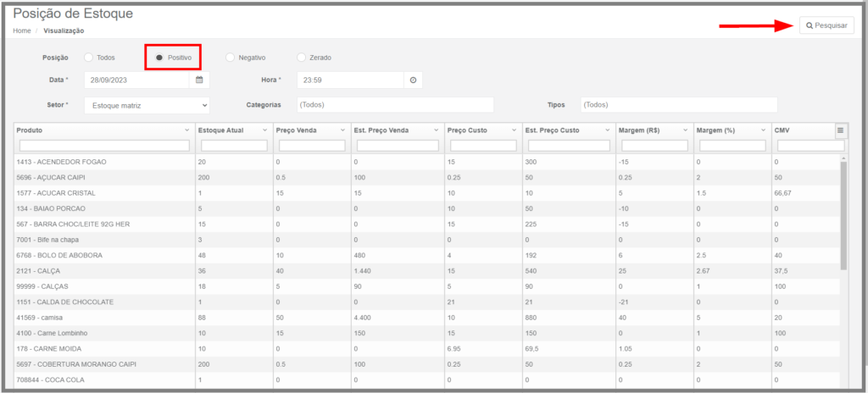Open the Estoque Atual column menu arrow
The height and width of the screenshot is (393, 868).
point(264,130)
